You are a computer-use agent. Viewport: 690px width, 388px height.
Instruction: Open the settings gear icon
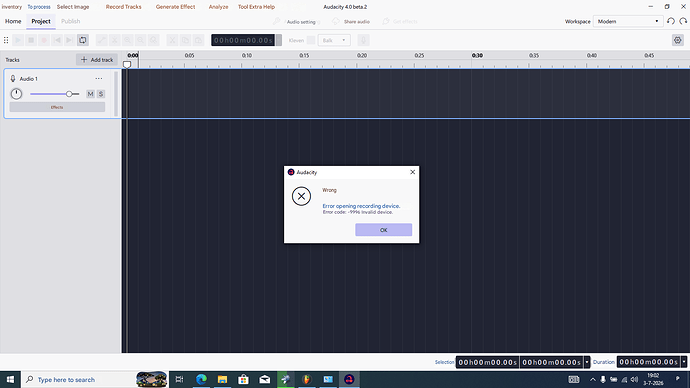(678, 40)
